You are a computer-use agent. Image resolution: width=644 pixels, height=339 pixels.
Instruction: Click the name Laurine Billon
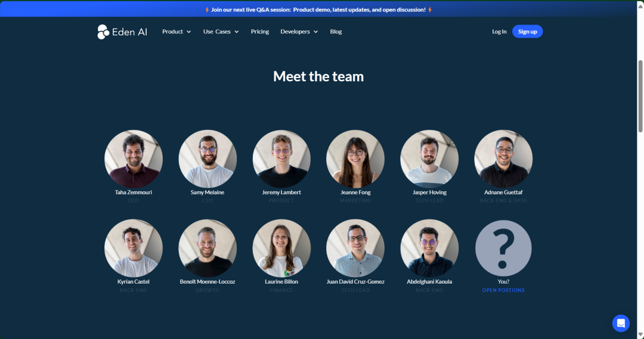[x=281, y=282]
